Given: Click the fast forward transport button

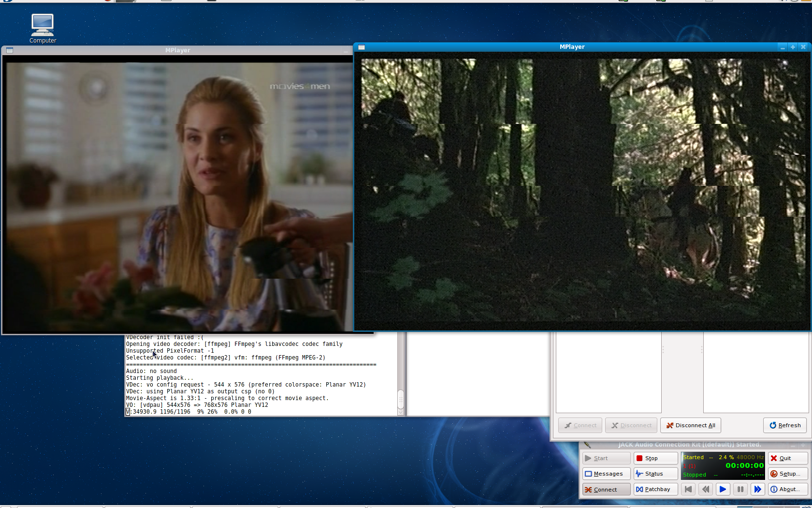Looking at the screenshot, I should [x=757, y=489].
